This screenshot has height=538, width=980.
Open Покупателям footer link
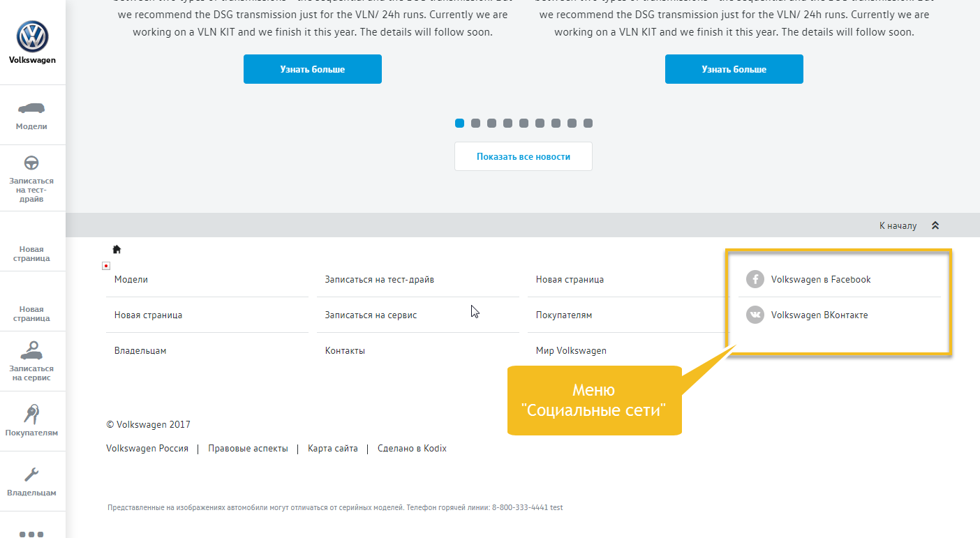[x=564, y=315]
